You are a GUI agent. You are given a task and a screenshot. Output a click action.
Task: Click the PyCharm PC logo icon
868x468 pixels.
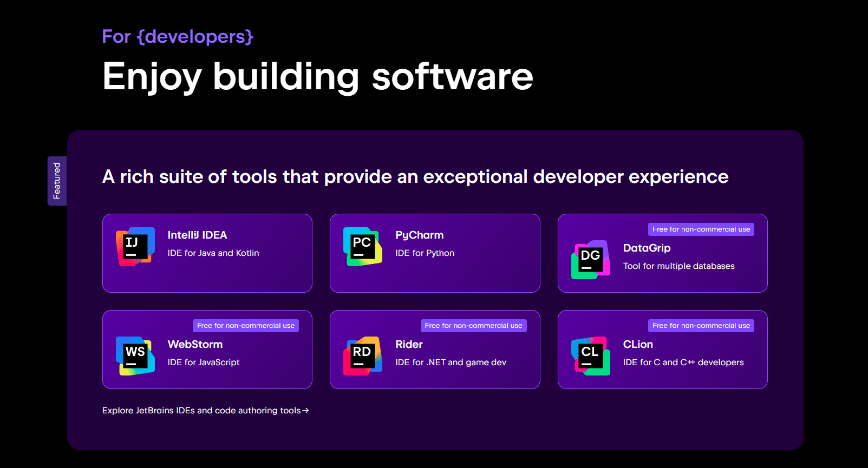tap(363, 247)
